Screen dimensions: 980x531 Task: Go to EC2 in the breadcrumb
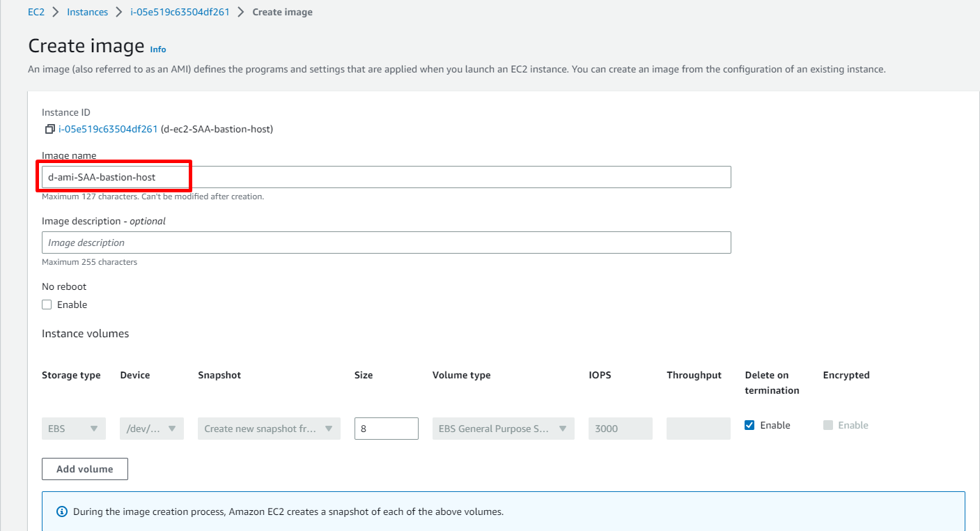[36, 12]
